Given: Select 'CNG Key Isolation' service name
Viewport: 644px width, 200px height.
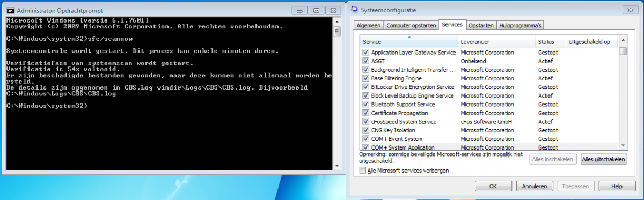Looking at the screenshot, I should [x=393, y=130].
